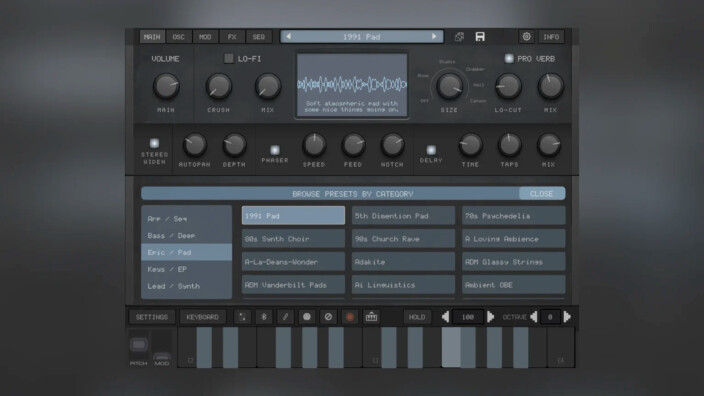The width and height of the screenshot is (704, 396).
Task: Click the copy preset icon beside the save icon
Action: 459,37
